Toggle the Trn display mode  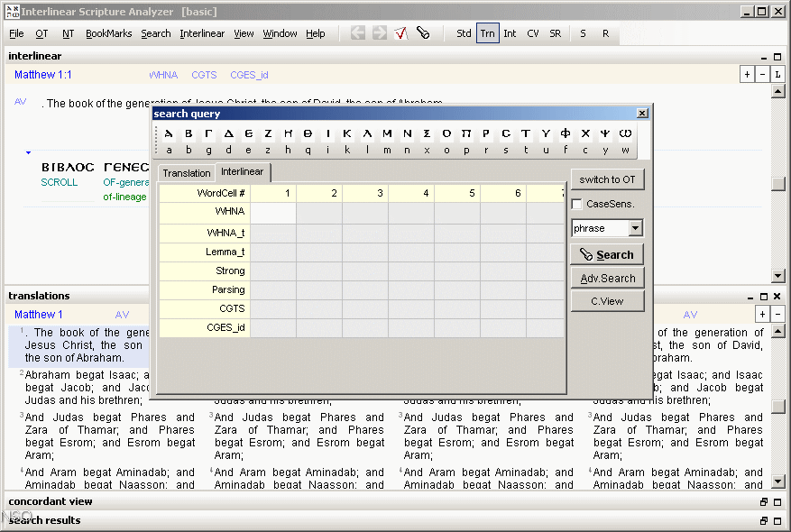pos(487,32)
